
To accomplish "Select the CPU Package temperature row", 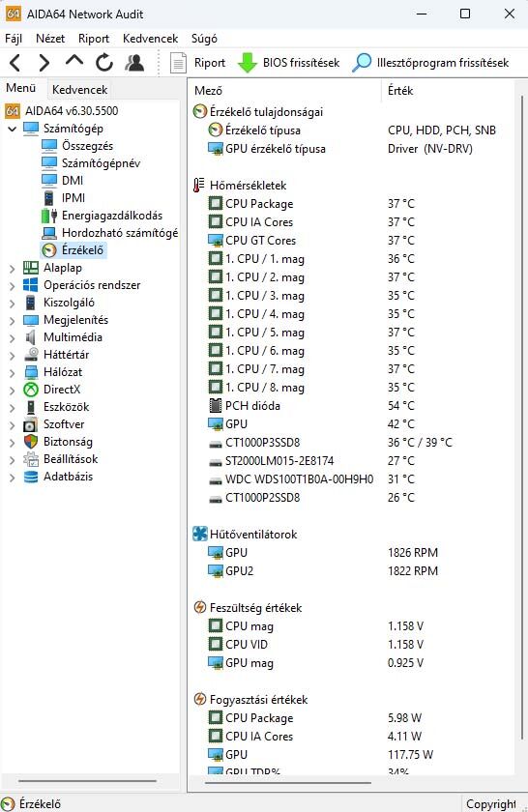I will [x=351, y=204].
